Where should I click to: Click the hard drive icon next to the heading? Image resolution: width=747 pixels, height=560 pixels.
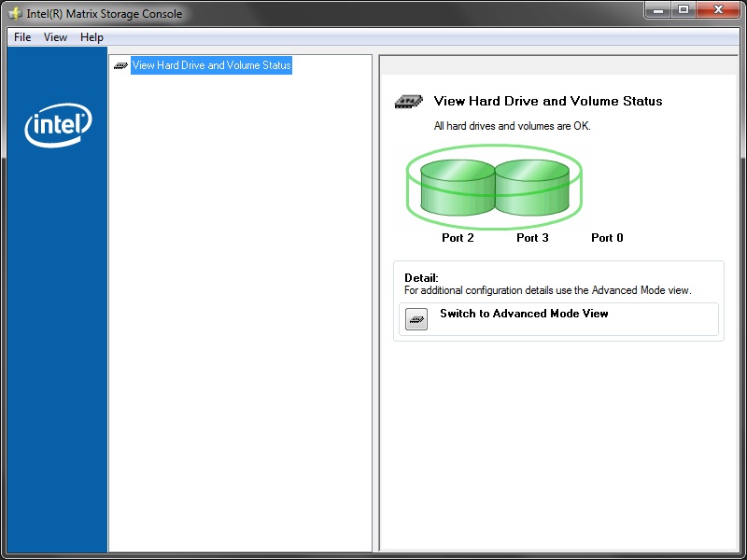[x=409, y=102]
